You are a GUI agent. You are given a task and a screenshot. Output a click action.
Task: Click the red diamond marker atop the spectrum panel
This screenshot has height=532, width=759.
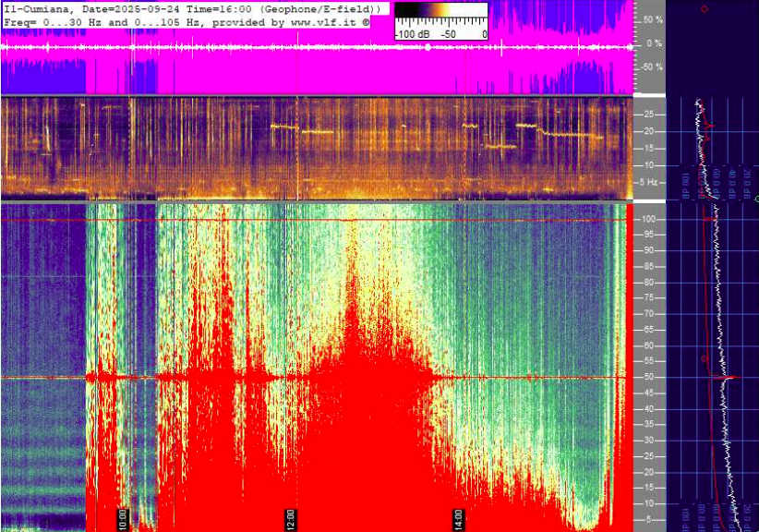click(x=705, y=8)
